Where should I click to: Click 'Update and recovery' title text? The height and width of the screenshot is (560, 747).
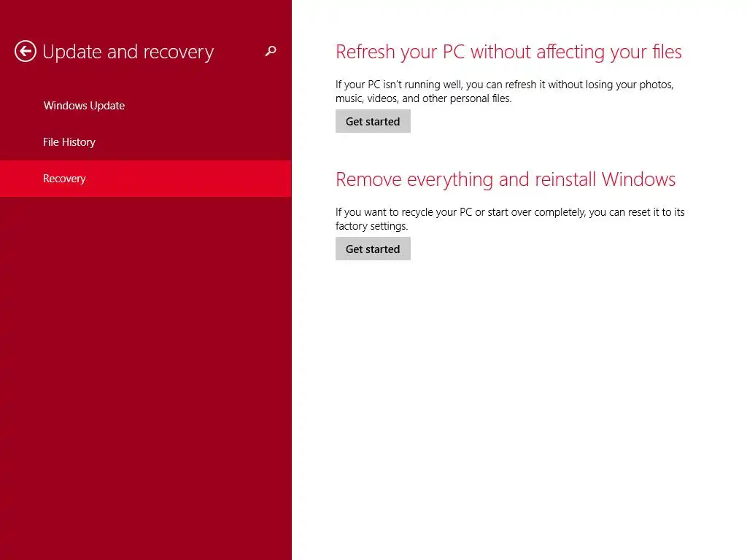coord(128,52)
